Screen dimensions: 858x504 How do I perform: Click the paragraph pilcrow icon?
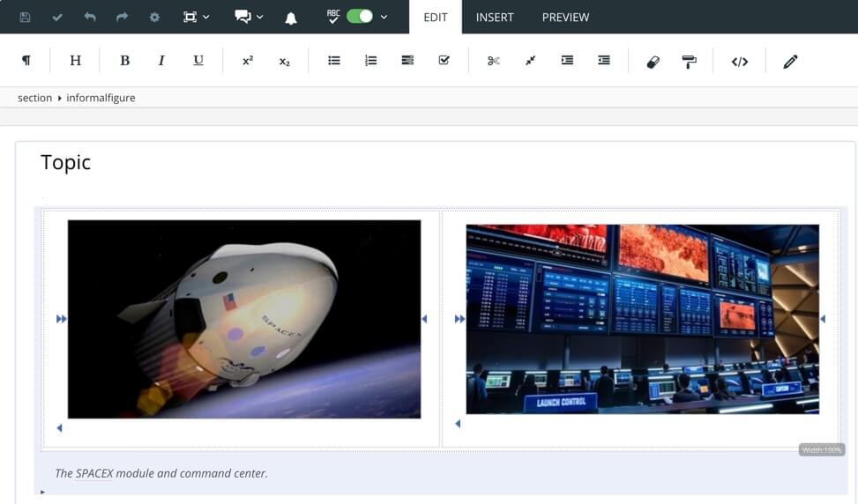tap(26, 60)
